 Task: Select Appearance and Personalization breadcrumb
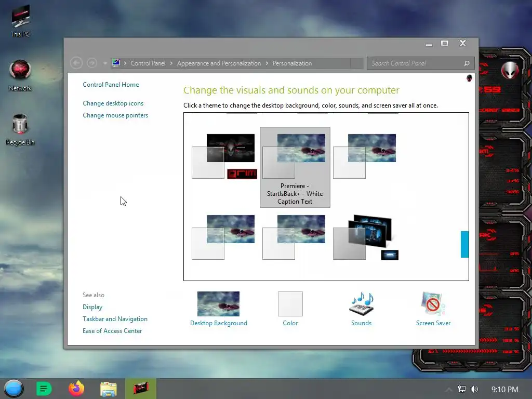pyautogui.click(x=219, y=63)
